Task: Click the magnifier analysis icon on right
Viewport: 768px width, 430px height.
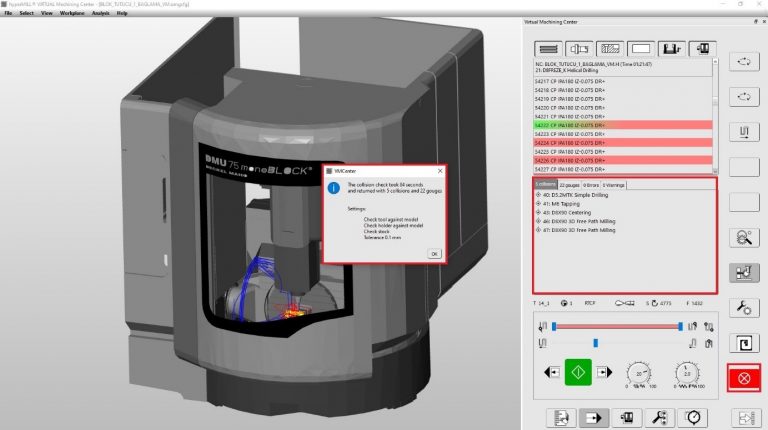Action: click(743, 237)
